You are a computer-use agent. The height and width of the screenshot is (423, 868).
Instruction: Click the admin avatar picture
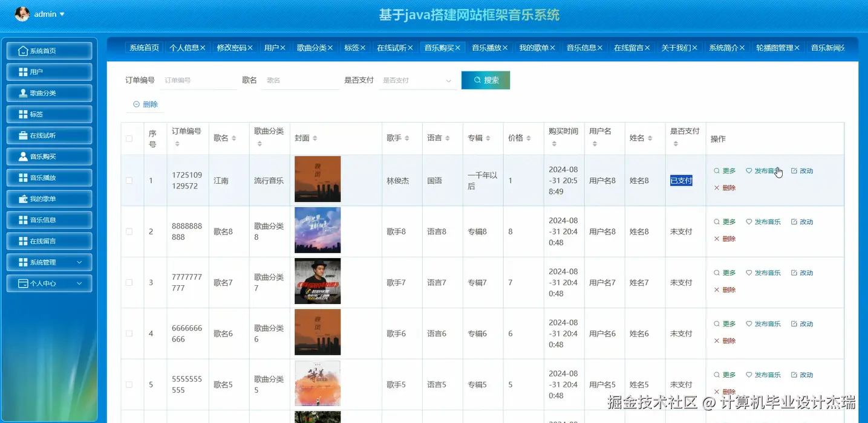(x=22, y=14)
